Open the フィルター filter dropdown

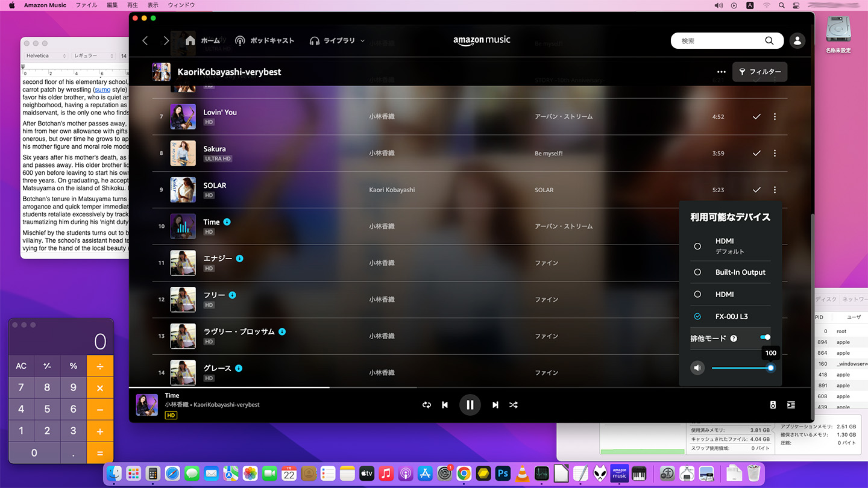click(759, 72)
